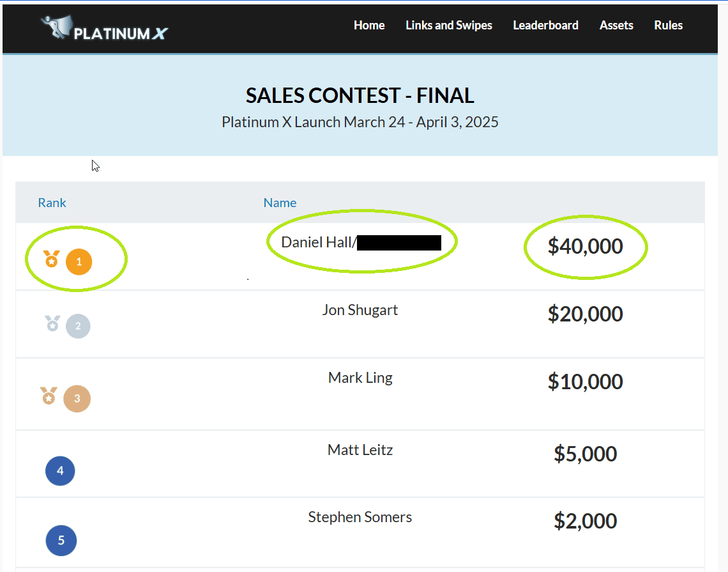Open the Assets menu item

click(x=616, y=26)
